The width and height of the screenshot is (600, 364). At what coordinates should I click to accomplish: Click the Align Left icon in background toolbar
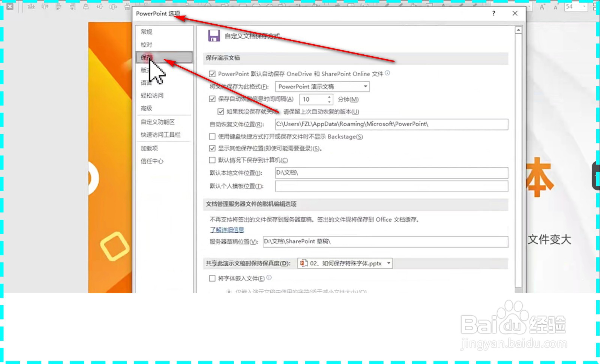(58, 6)
